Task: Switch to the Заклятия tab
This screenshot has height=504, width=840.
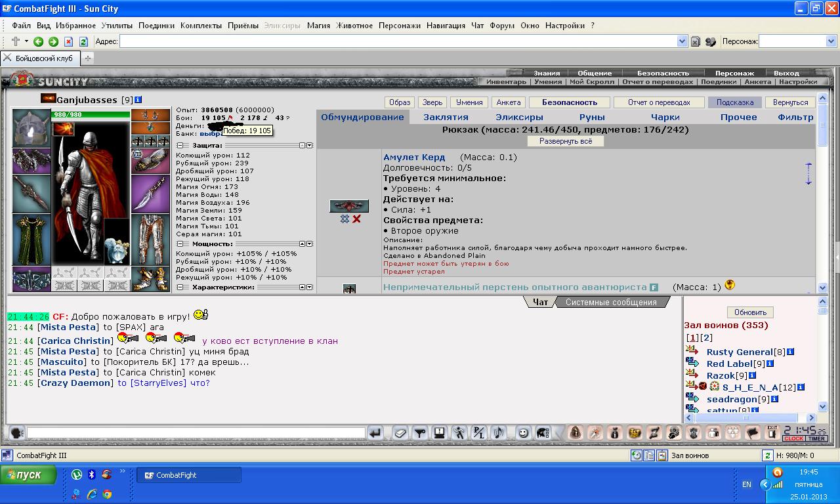Action: click(446, 117)
